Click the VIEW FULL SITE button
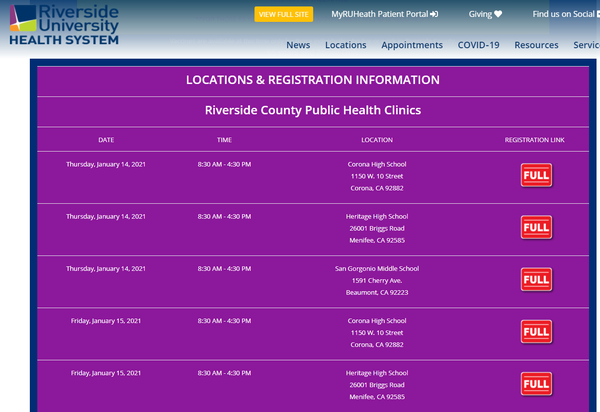The width and height of the screenshot is (600, 412). pyautogui.click(x=284, y=15)
